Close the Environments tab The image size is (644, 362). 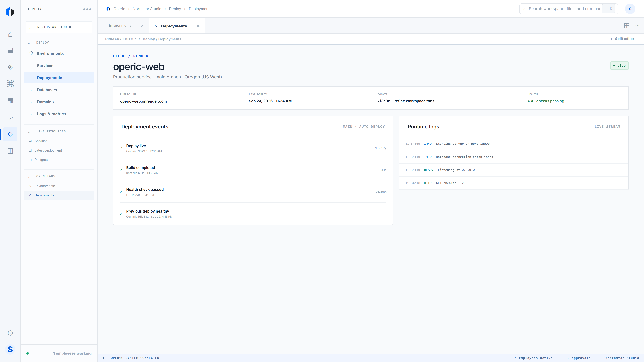click(142, 26)
